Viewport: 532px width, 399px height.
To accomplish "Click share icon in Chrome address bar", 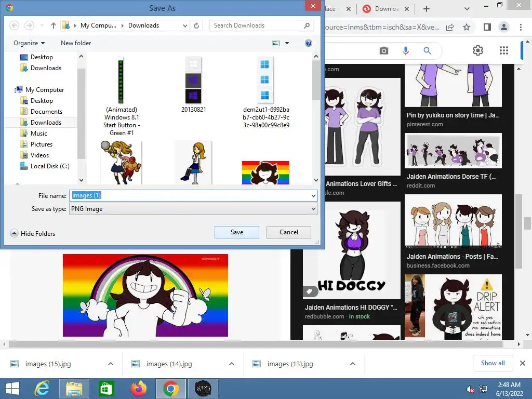I will tap(450, 27).
